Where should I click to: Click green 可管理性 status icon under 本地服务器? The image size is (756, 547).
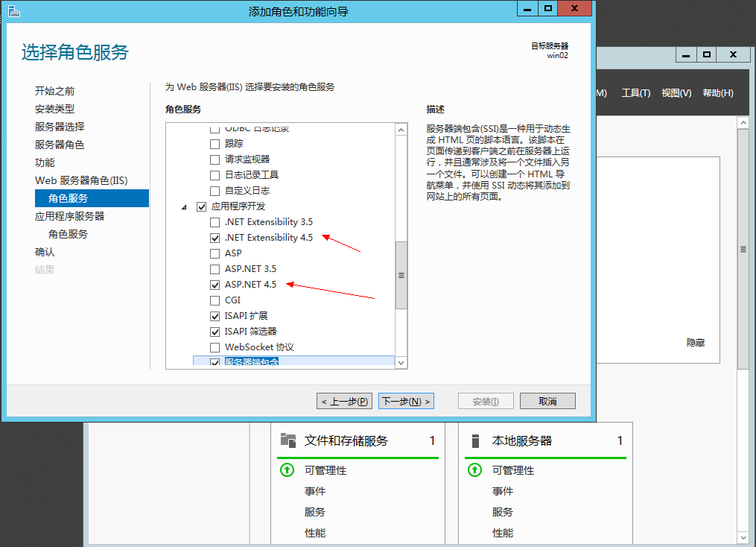[474, 470]
